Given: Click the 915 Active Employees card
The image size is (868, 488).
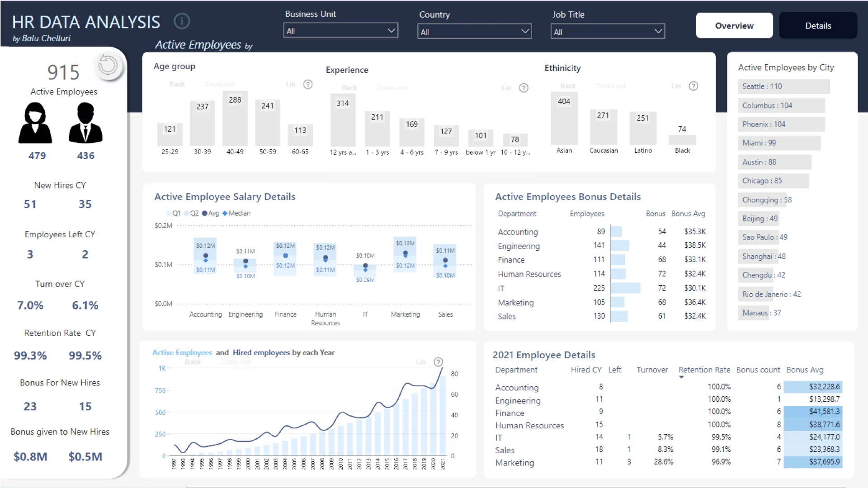Looking at the screenshot, I should tap(63, 79).
